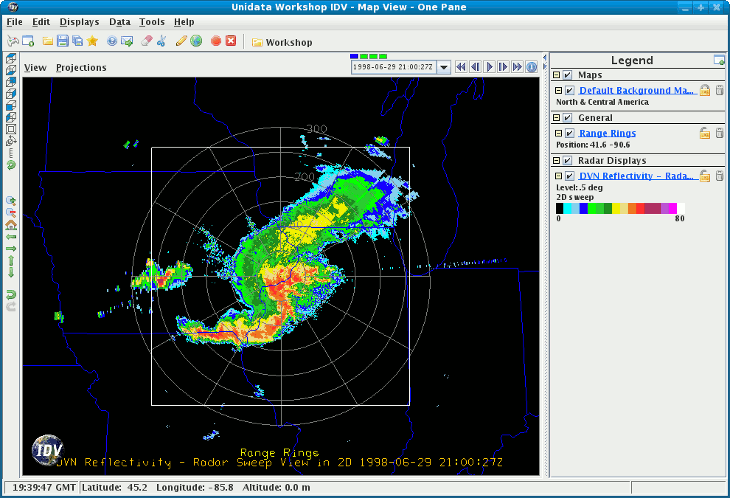Screen dimensions: 730x498
Task: Click the red X stop icon
Action: (231, 42)
